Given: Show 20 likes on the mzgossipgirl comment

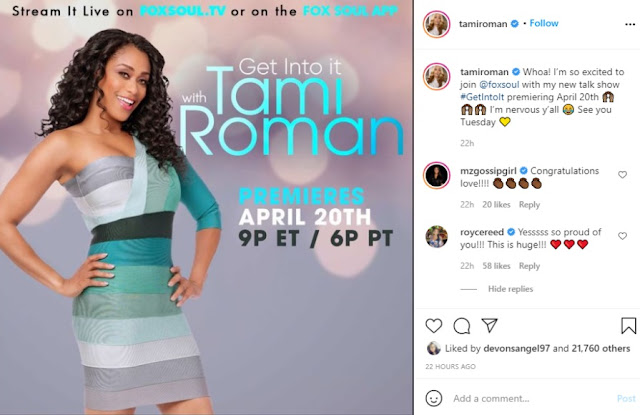Looking at the screenshot, I should [x=496, y=204].
